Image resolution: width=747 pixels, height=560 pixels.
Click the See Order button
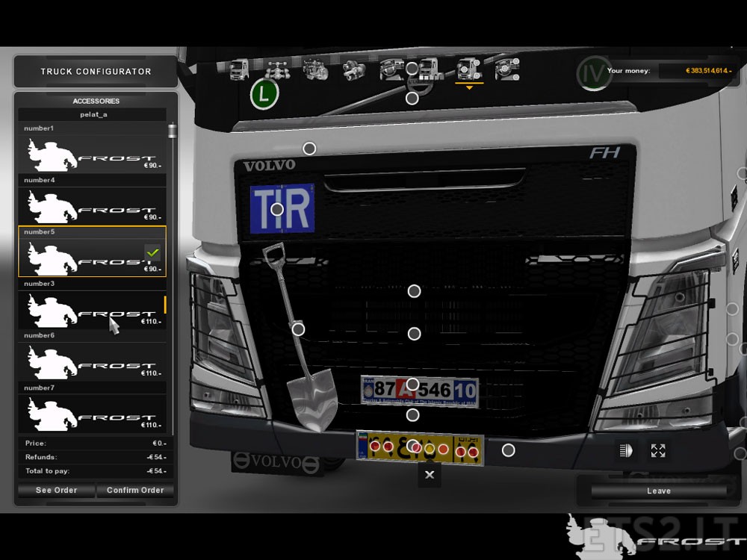click(56, 491)
